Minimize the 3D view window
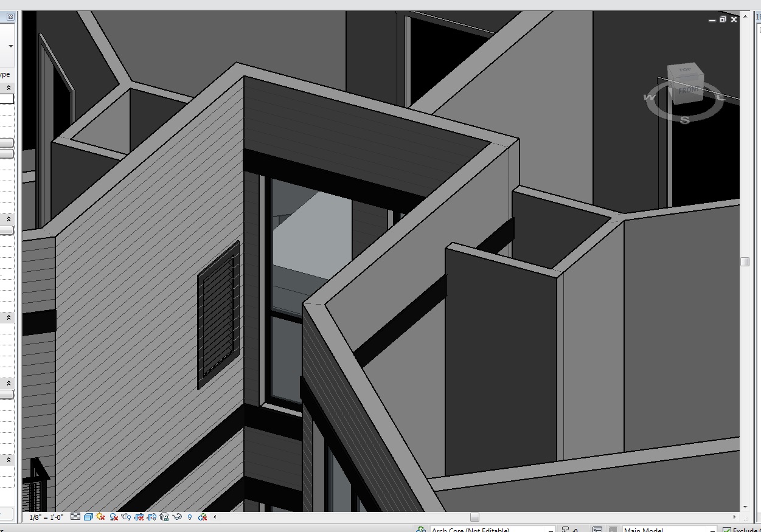This screenshot has width=761, height=532. [713, 20]
